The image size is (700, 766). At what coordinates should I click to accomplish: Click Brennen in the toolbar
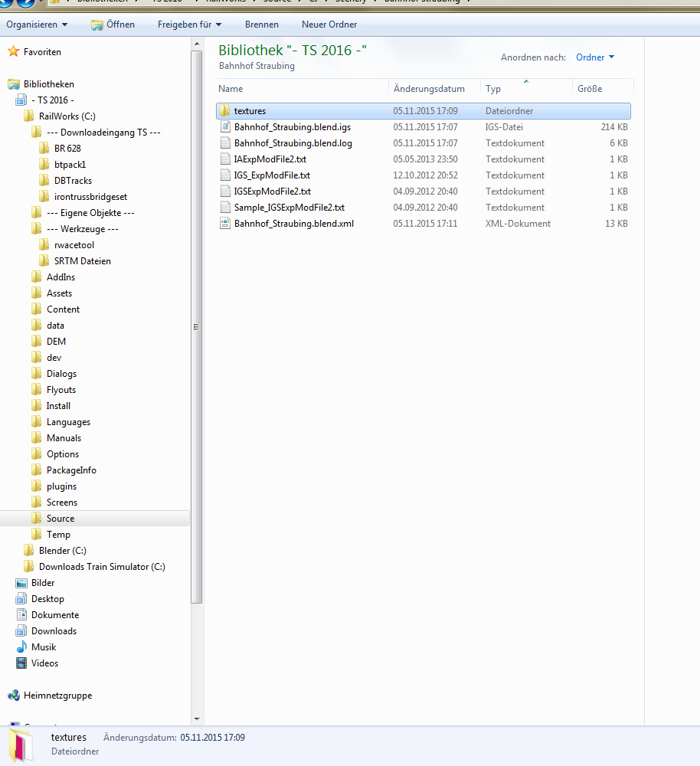pos(262,25)
